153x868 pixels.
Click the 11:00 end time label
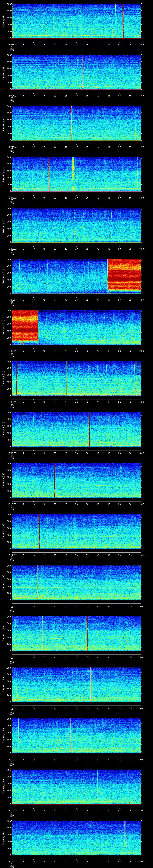pyautogui.click(x=141, y=504)
